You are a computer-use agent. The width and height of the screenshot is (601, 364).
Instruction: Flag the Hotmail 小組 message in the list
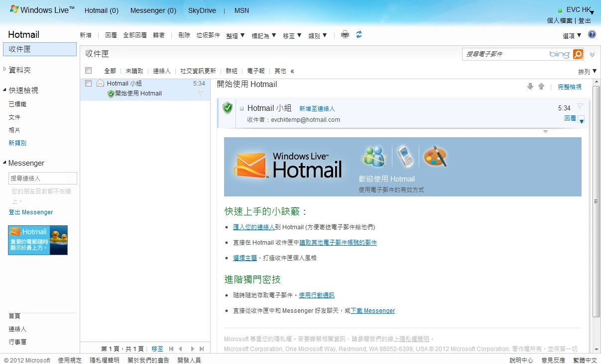(x=201, y=93)
